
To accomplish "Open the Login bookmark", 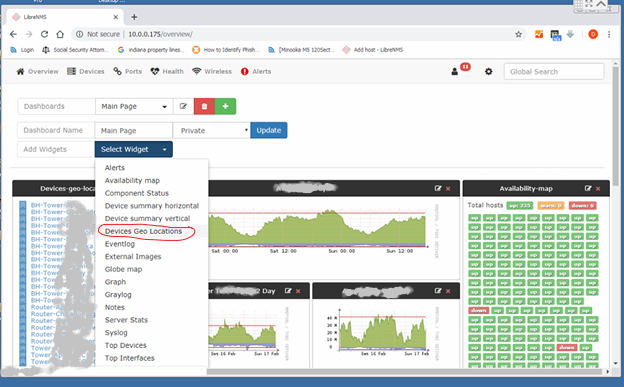I will [22, 50].
